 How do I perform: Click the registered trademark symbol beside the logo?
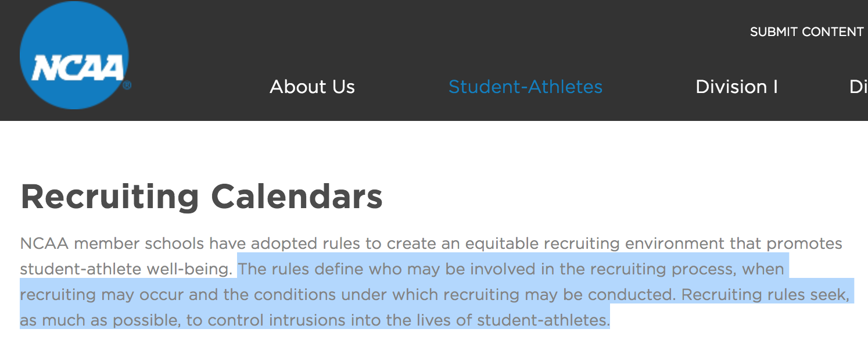pyautogui.click(x=127, y=85)
